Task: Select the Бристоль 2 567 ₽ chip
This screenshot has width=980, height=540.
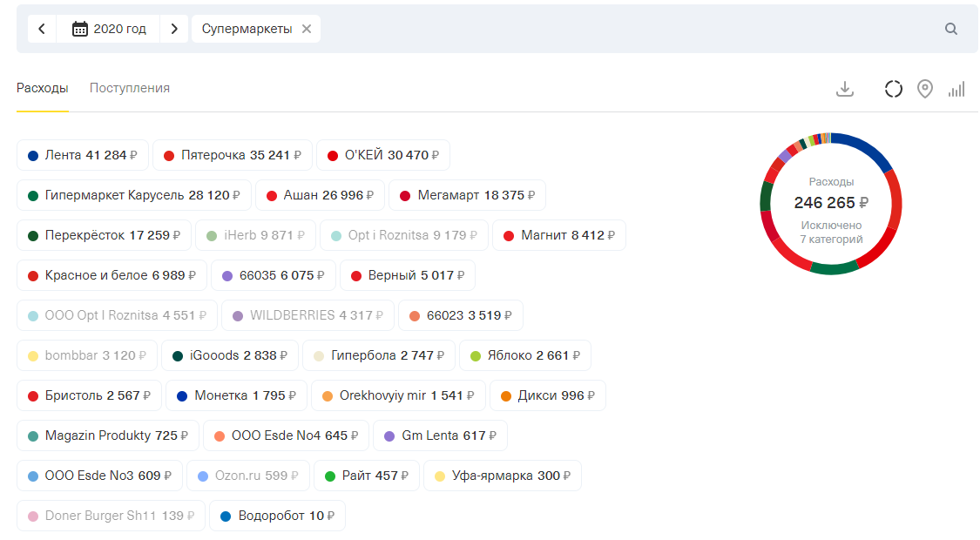Action: (x=90, y=395)
